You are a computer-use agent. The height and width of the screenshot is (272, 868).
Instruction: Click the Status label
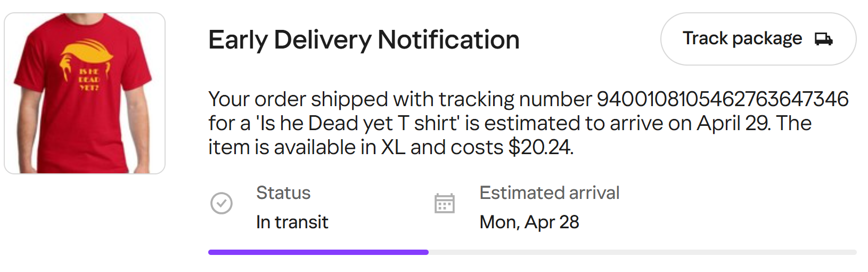tap(283, 193)
